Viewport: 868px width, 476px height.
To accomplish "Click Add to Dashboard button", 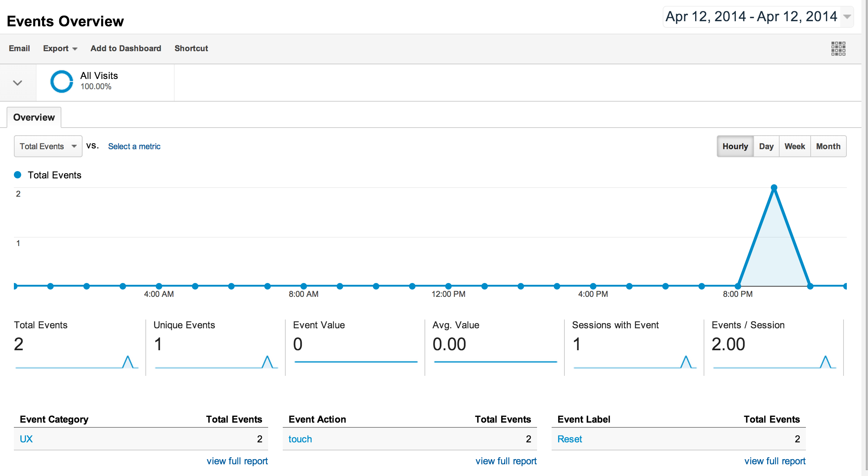I will coord(126,48).
